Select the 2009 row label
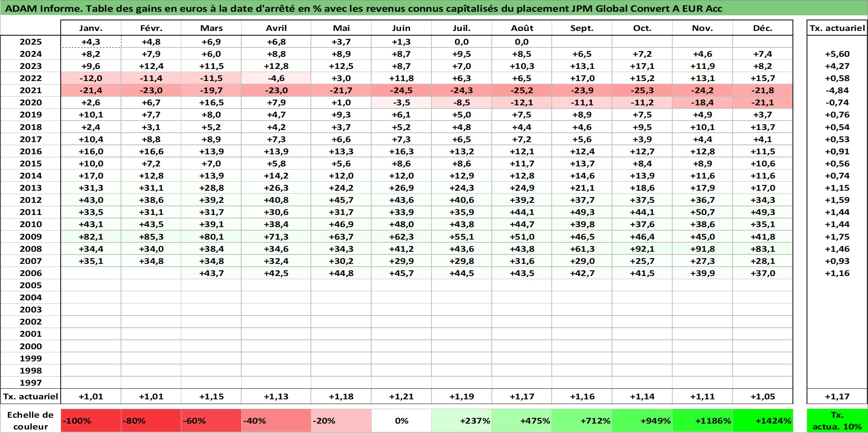Screen dimensions: 868x433 31,237
